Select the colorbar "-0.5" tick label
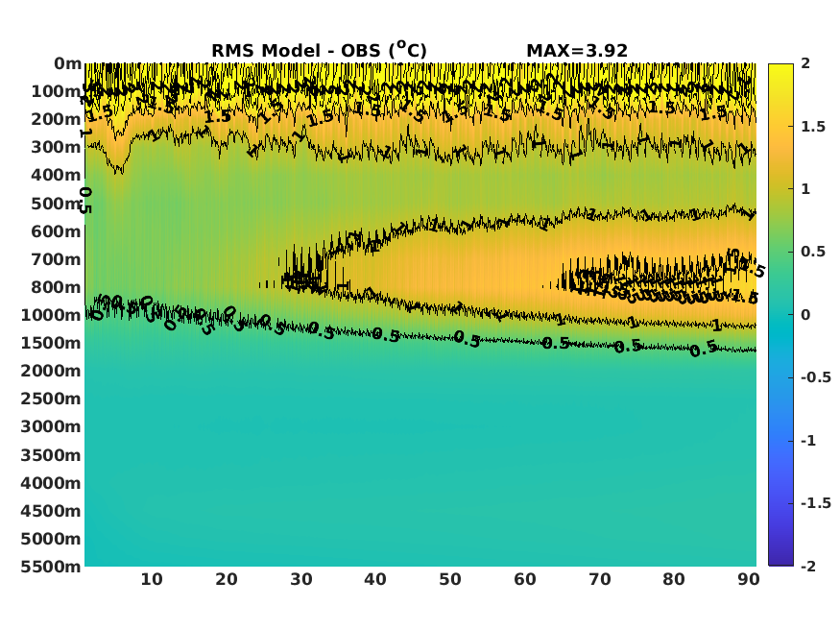 816,377
